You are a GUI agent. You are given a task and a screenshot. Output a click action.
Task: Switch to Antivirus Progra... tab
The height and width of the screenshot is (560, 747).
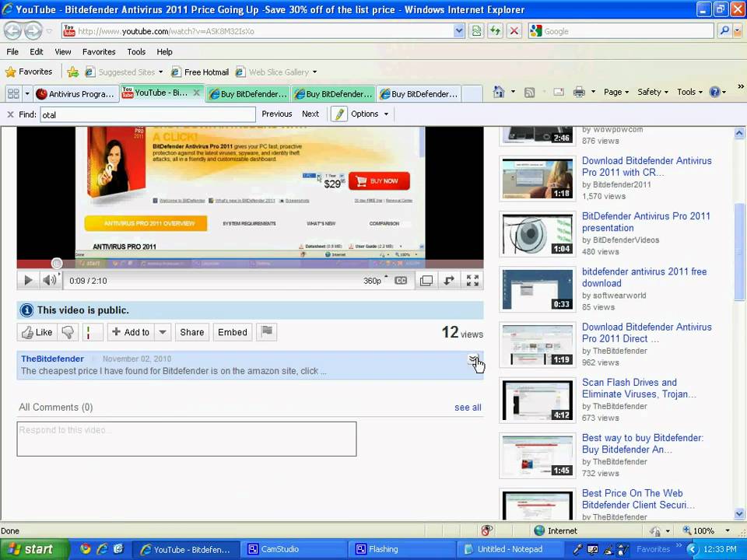[75, 94]
